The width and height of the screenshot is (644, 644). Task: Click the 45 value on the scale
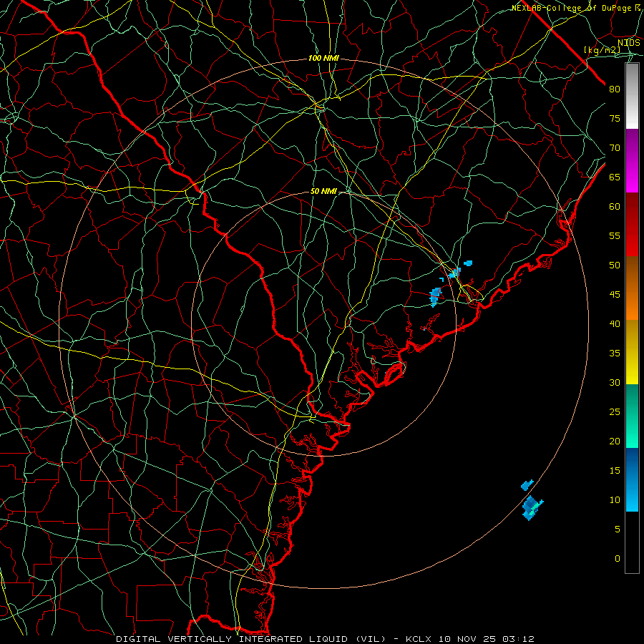pos(615,295)
